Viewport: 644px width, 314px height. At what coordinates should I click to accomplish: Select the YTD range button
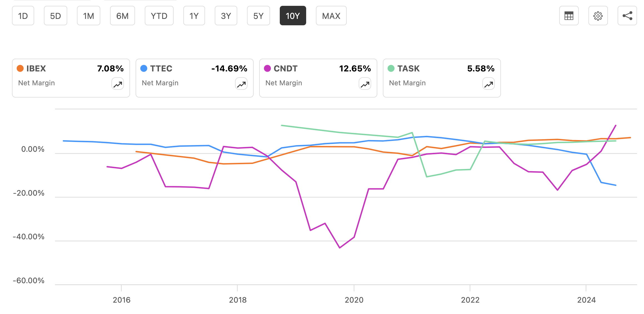pyautogui.click(x=159, y=16)
